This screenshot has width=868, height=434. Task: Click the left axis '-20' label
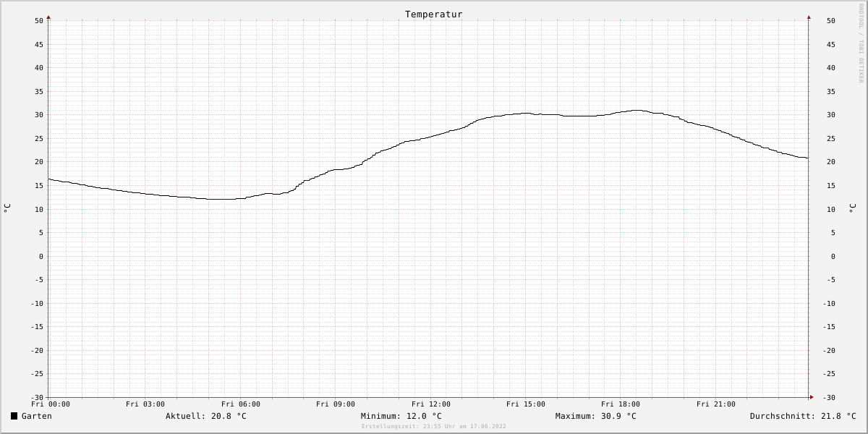(x=37, y=351)
